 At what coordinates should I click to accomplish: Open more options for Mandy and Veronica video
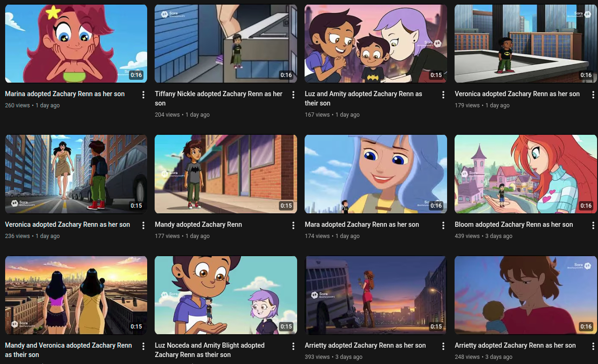point(143,346)
